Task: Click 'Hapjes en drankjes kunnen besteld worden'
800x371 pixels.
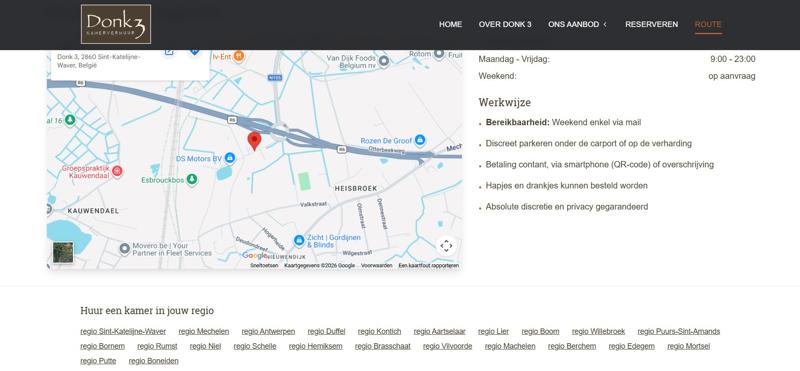Action: [566, 186]
